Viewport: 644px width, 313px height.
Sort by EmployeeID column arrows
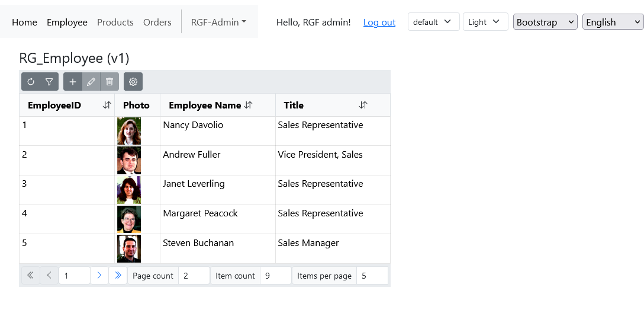107,105
